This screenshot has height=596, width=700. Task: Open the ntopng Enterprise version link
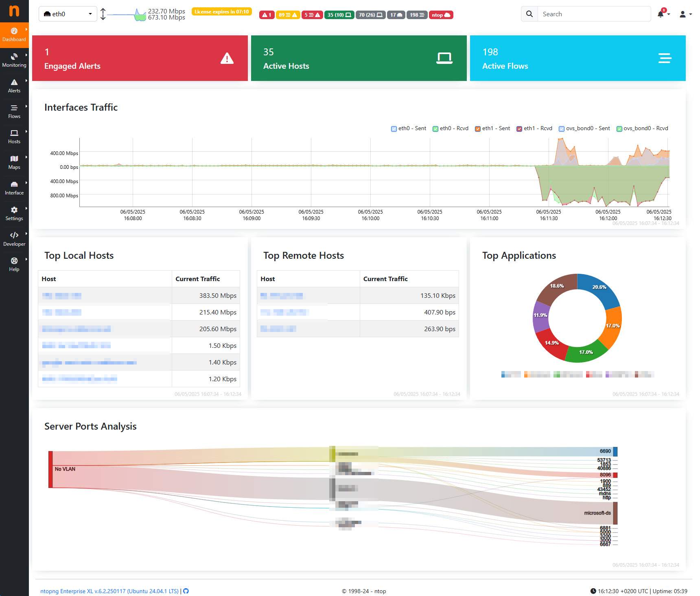[x=109, y=591]
